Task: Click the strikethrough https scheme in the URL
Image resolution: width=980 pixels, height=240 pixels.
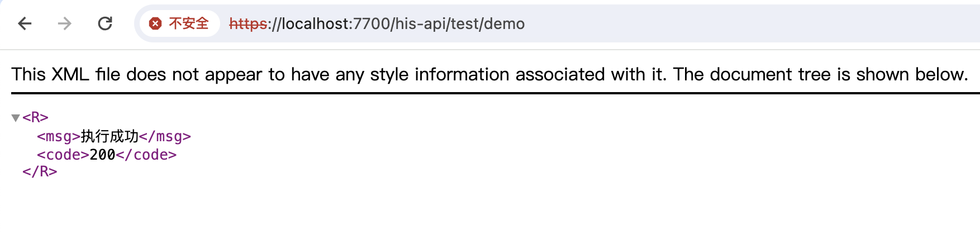Action: click(x=248, y=24)
